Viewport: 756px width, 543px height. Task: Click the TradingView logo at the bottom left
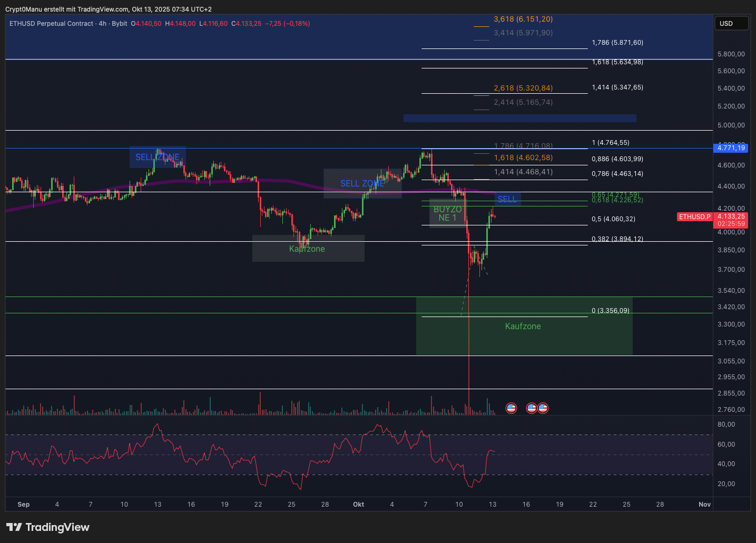pyautogui.click(x=48, y=527)
